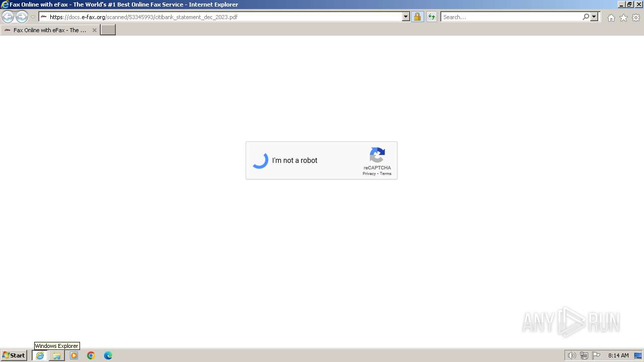Click the Refresh page icon
Screen dimensions: 644x362
point(431,17)
